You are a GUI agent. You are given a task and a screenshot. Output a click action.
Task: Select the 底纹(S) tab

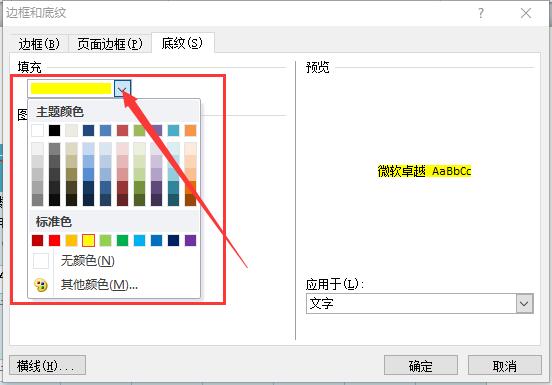click(182, 43)
